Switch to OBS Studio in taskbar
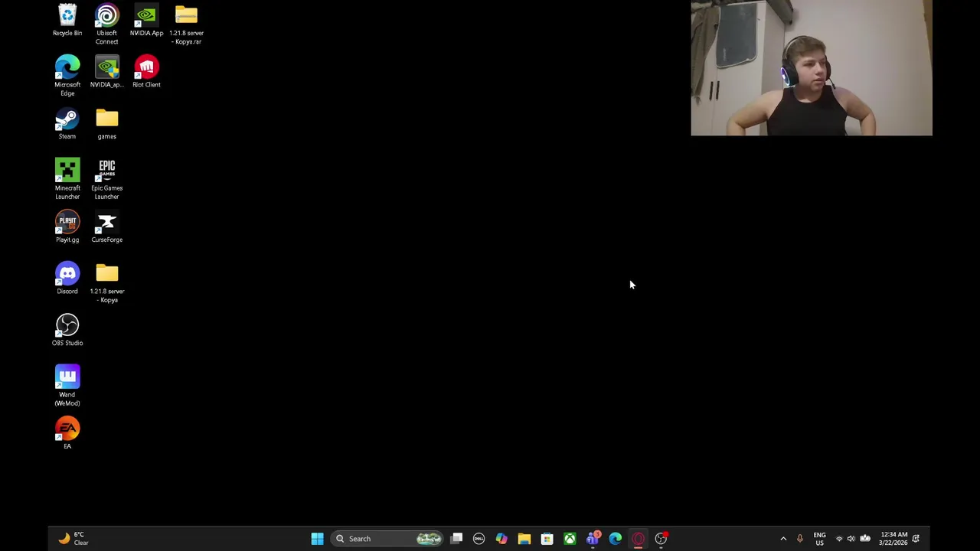This screenshot has width=980, height=551. click(661, 539)
